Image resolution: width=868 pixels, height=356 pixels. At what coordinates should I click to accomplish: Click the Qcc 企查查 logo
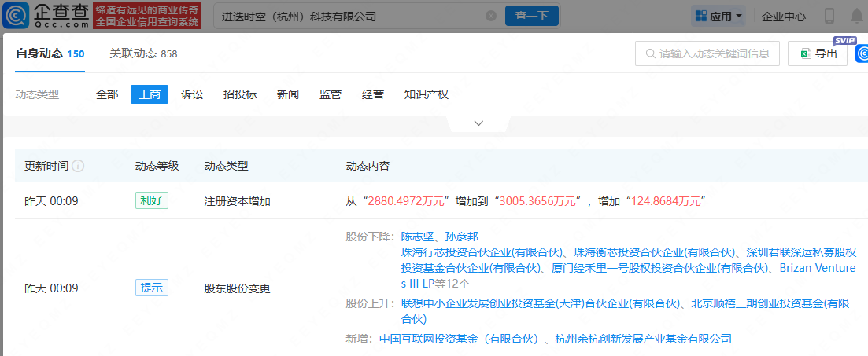(x=46, y=16)
